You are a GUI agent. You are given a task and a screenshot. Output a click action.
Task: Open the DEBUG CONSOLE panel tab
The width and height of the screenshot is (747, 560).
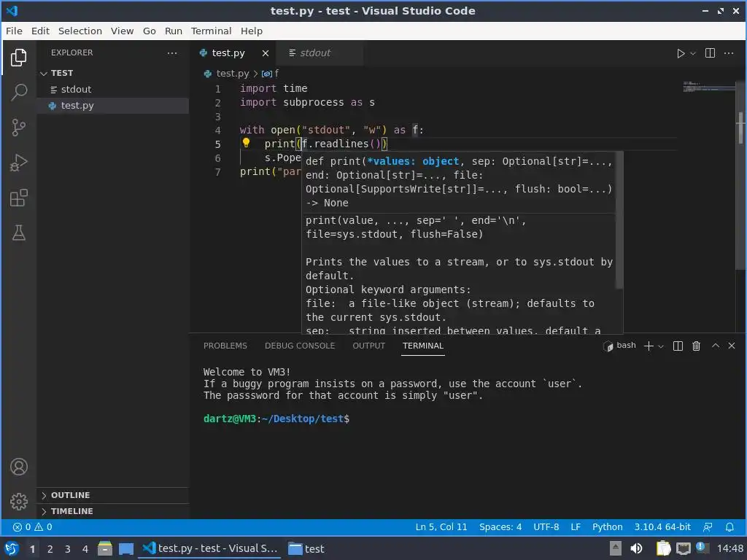pos(300,346)
